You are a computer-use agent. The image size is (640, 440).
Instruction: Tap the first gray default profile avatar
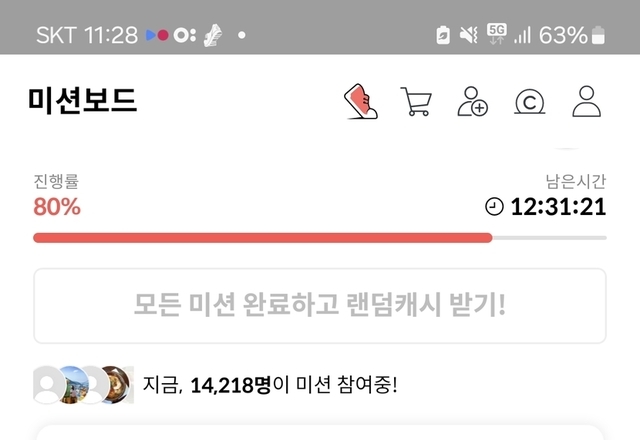click(x=47, y=385)
